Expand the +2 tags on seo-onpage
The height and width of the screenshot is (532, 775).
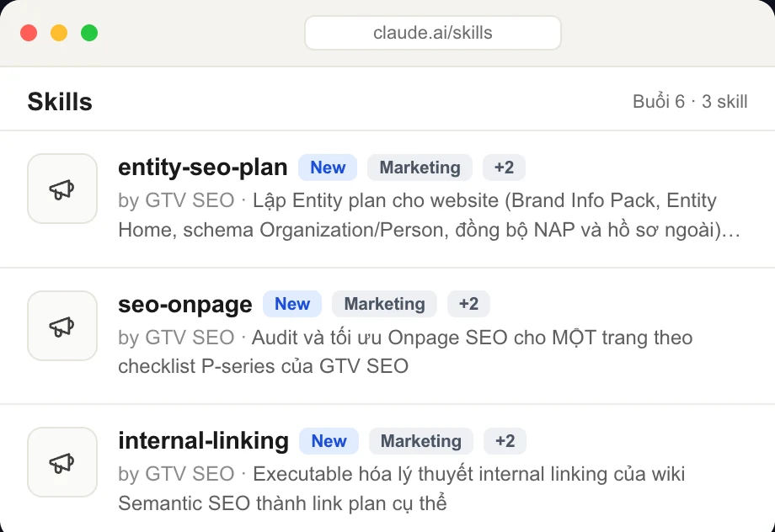[x=468, y=304]
